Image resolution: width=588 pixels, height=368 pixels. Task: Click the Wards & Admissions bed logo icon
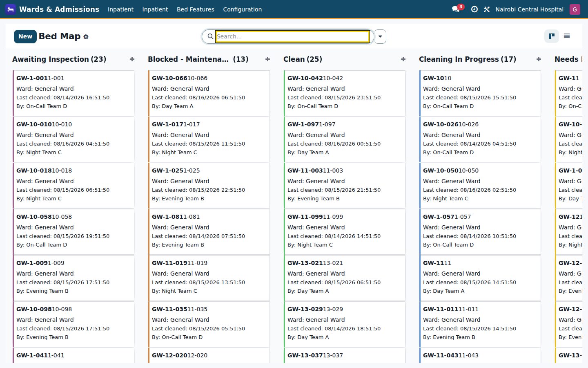point(11,9)
